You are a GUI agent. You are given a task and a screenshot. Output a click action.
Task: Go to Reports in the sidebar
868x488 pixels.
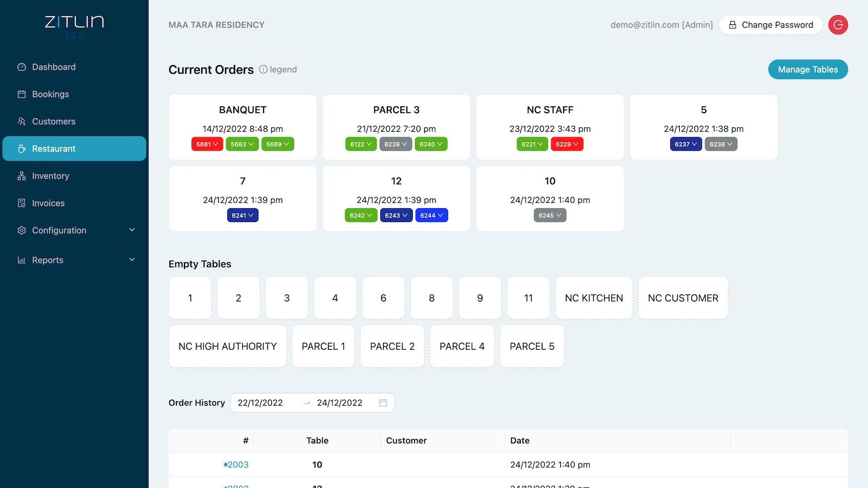48,260
